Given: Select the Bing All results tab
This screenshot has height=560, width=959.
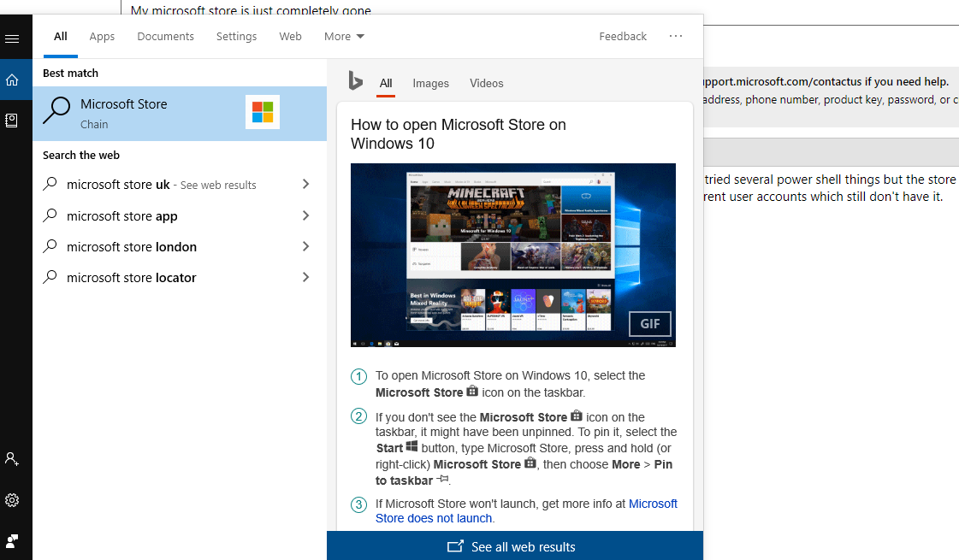Looking at the screenshot, I should 386,84.
